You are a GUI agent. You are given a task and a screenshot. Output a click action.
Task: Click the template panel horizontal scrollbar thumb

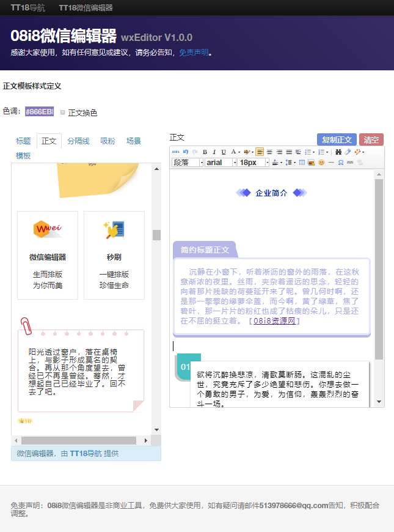click(x=79, y=440)
